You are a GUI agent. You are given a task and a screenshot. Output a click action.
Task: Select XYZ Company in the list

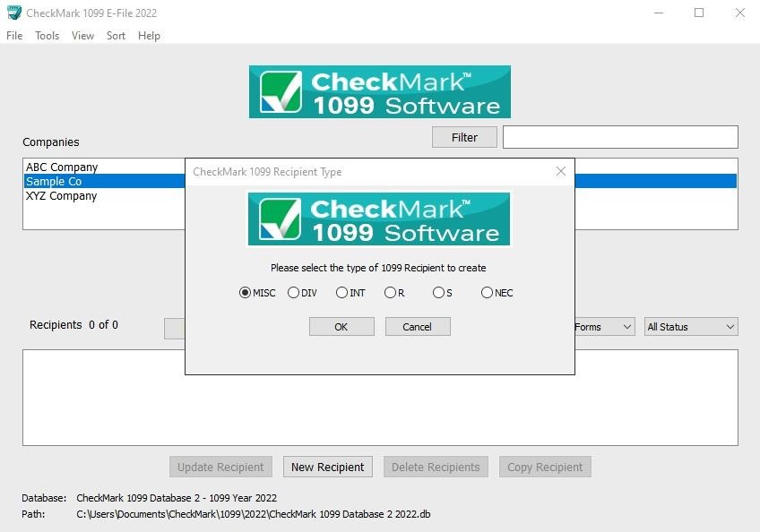click(61, 196)
